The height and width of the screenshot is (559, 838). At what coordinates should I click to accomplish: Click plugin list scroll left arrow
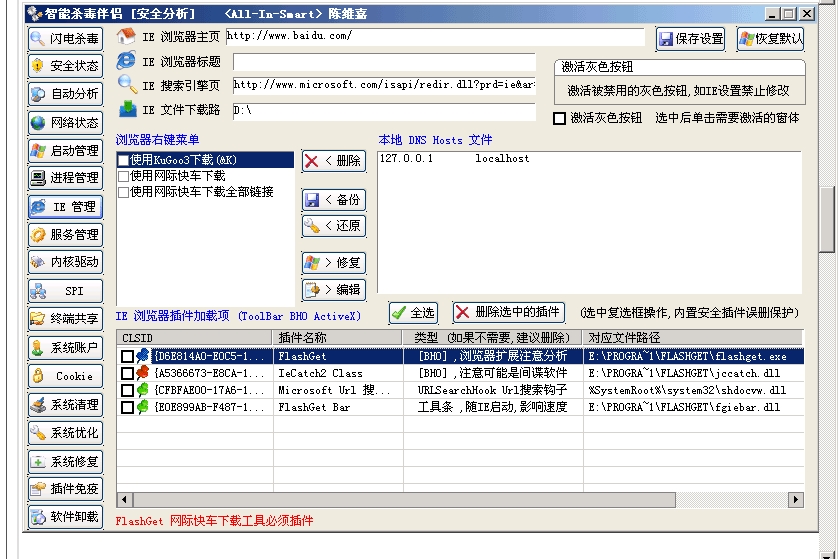[125, 500]
